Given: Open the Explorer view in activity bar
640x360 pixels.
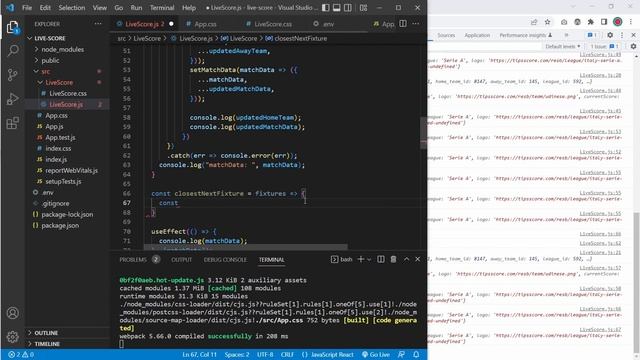Looking at the screenshot, I should tap(13, 28).
